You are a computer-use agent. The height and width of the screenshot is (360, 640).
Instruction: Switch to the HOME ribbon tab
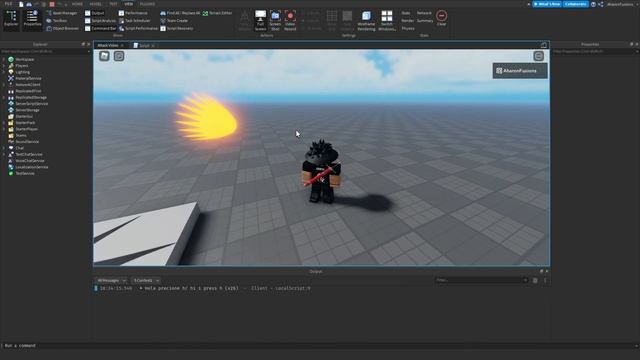click(77, 4)
